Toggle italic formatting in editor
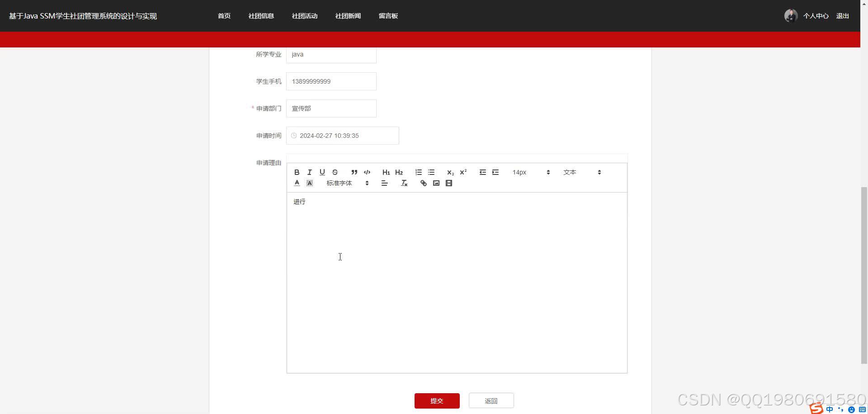The height and width of the screenshot is (414, 868). [309, 172]
